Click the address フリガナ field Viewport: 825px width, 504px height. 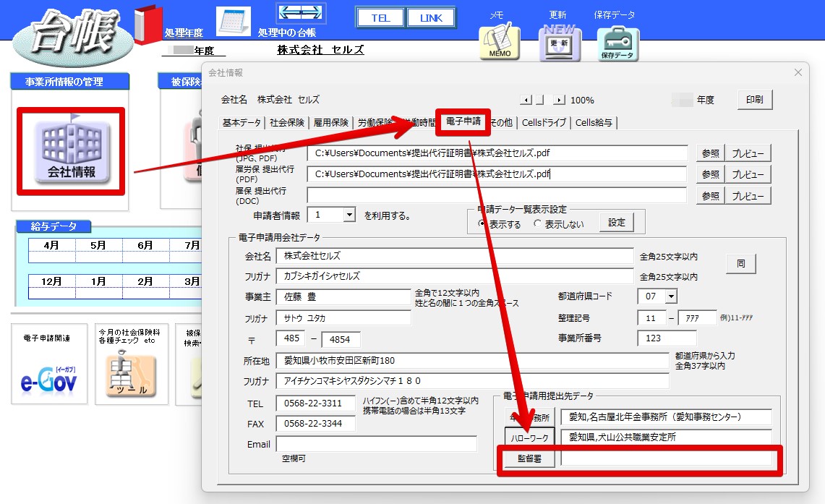(472, 381)
